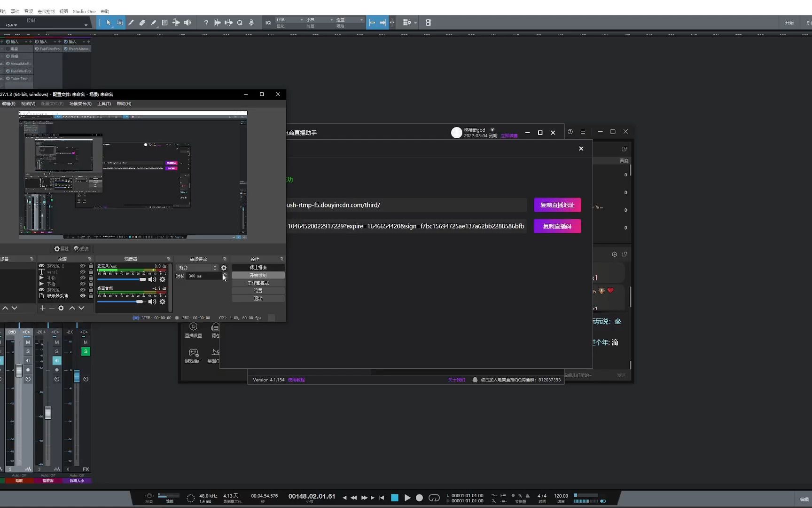The image size is (812, 508).
Task: Select the arrow tool in Studio One toolbar
Action: pos(109,23)
